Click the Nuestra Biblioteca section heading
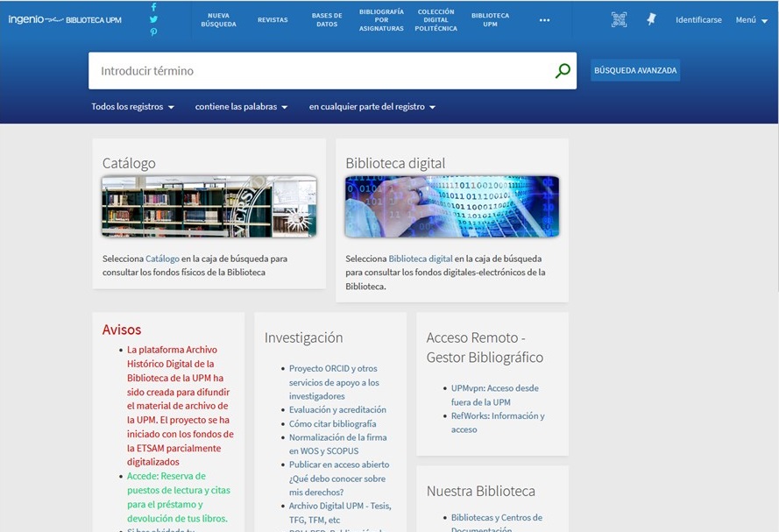The width and height of the screenshot is (779, 532). point(481,492)
